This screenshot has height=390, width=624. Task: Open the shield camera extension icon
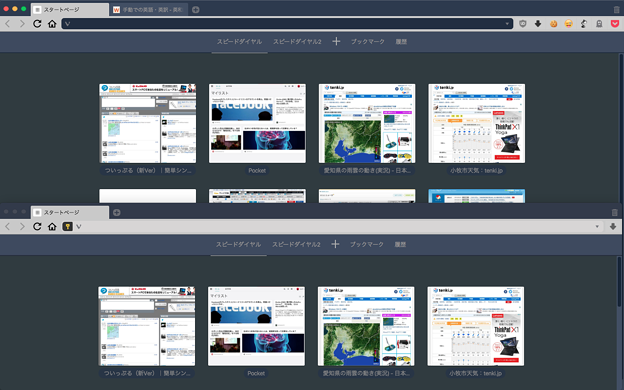[523, 24]
